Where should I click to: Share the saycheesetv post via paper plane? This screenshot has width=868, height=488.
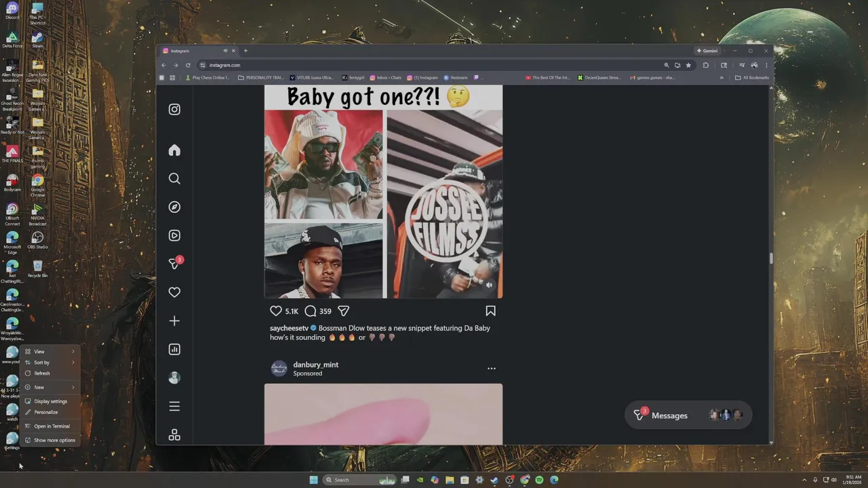tap(344, 311)
